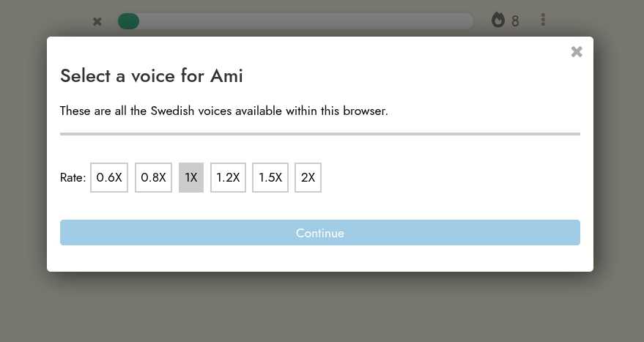
Task: Click the grey divider line
Action: [319, 134]
